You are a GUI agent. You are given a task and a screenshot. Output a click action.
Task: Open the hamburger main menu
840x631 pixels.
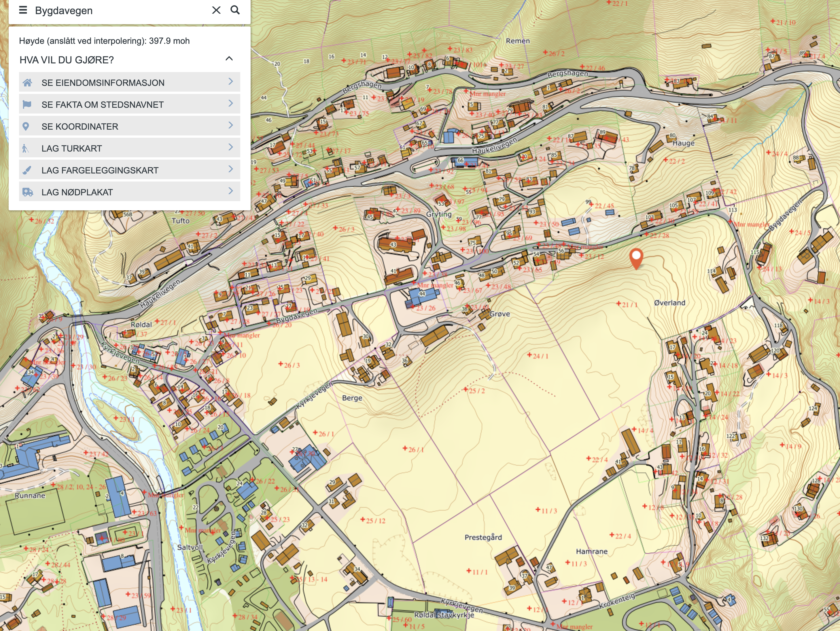pos(23,10)
